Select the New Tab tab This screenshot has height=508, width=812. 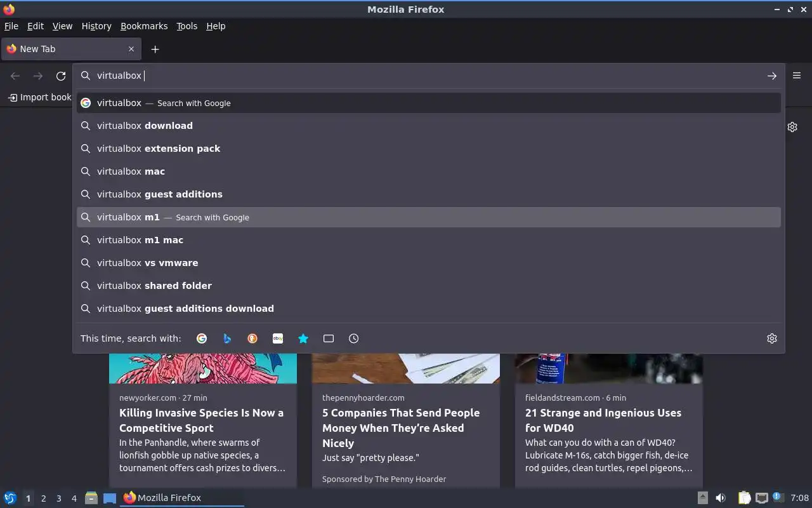click(x=71, y=49)
